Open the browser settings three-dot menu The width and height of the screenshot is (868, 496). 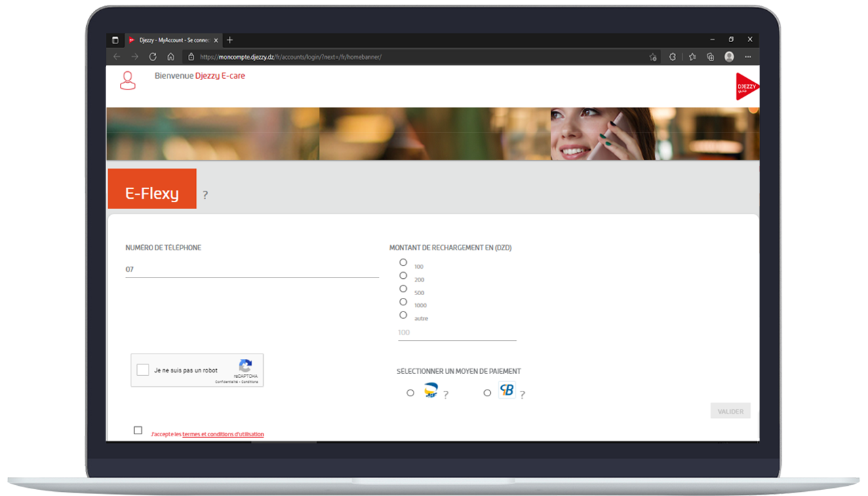(x=748, y=57)
